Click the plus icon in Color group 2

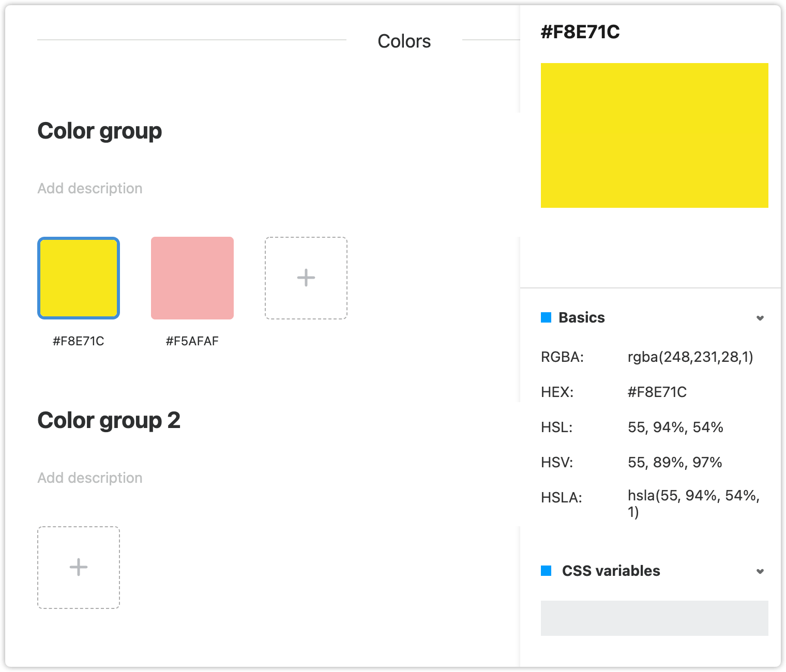[79, 568]
